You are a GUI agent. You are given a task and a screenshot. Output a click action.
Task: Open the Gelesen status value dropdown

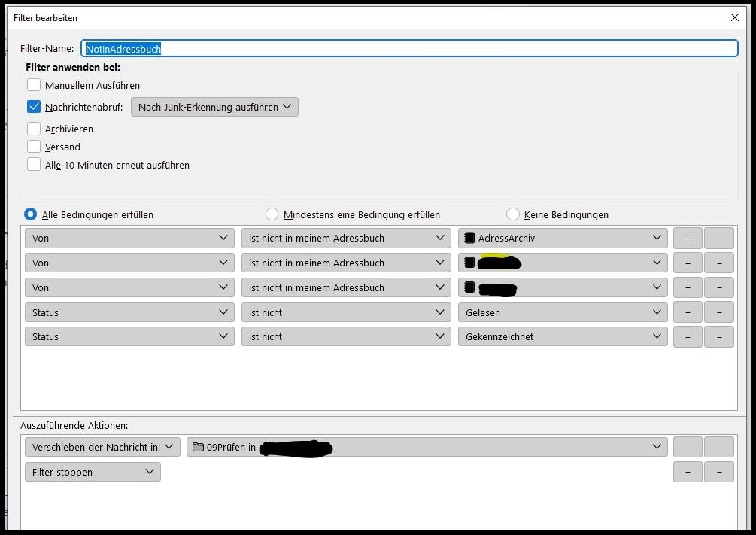tap(562, 312)
